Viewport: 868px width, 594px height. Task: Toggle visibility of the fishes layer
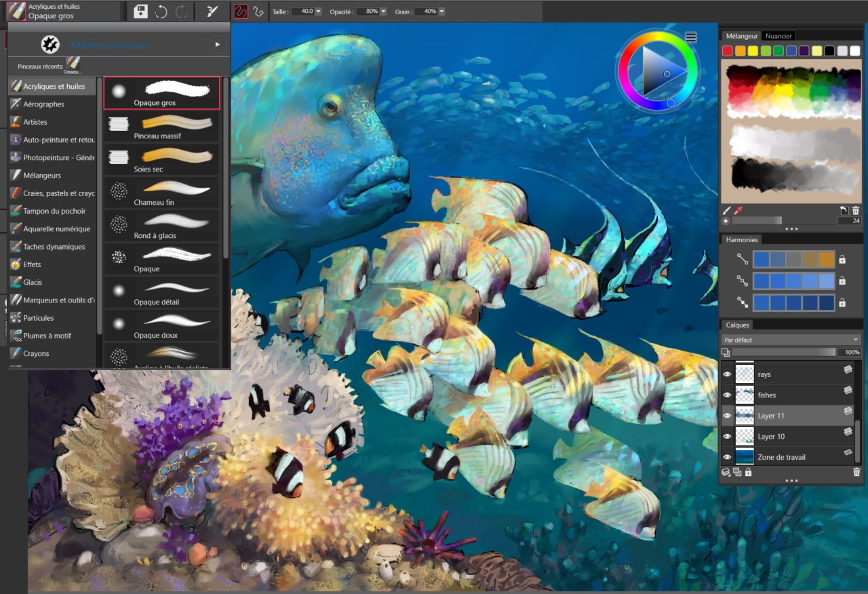727,395
